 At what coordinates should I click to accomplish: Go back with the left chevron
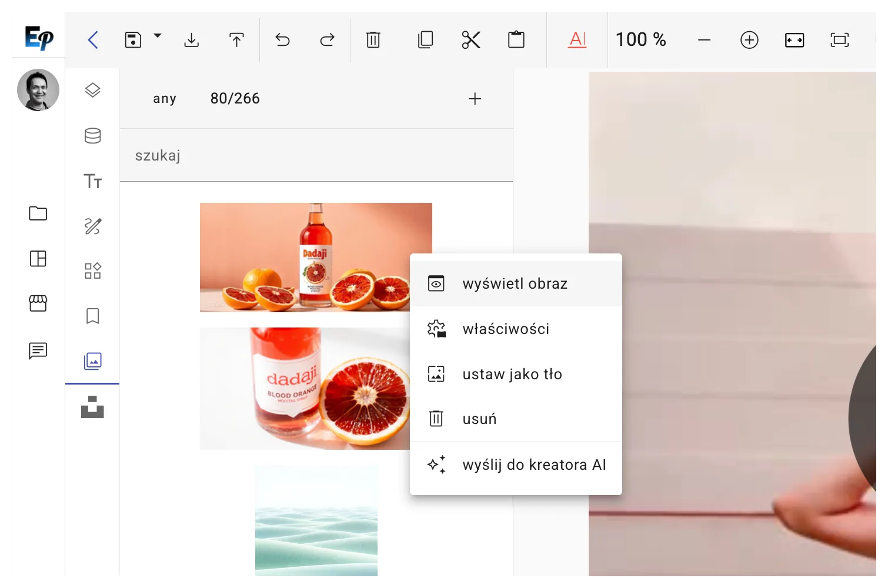click(93, 40)
